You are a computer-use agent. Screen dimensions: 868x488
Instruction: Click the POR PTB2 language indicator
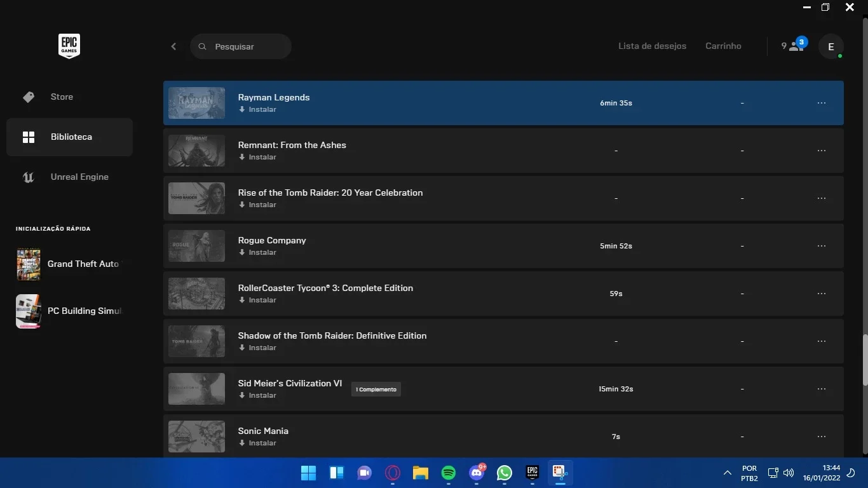(749, 473)
